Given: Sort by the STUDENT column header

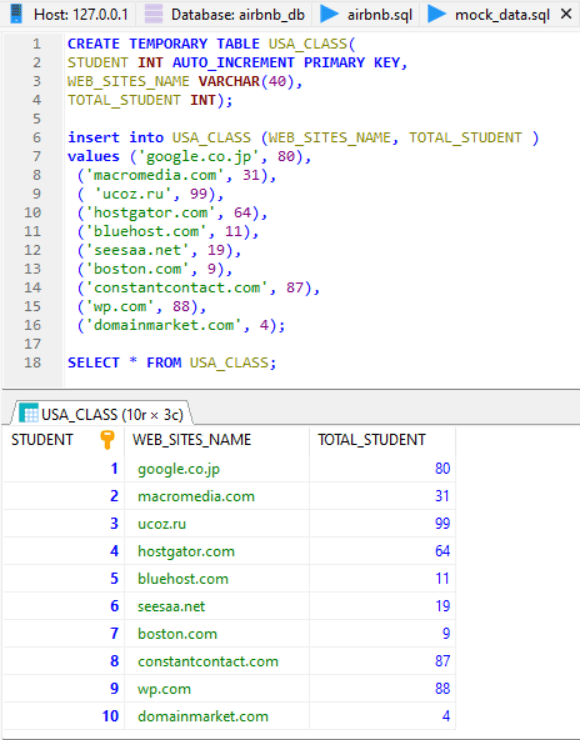Looking at the screenshot, I should coord(63,440).
